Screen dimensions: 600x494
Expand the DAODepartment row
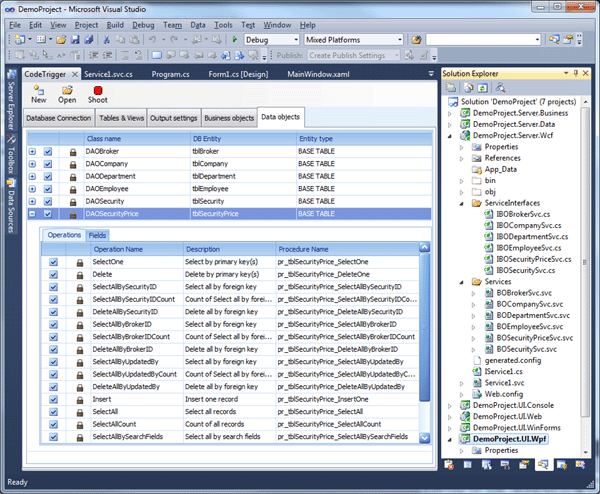coord(33,176)
